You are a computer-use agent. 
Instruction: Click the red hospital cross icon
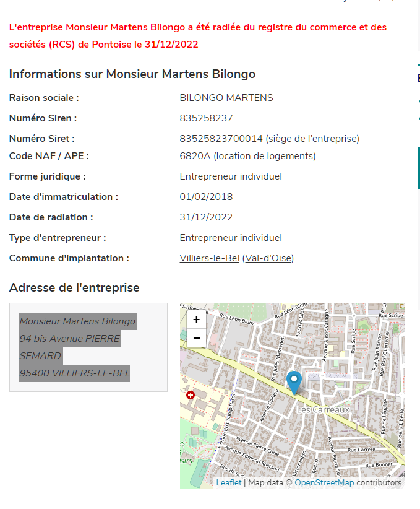tap(191, 394)
